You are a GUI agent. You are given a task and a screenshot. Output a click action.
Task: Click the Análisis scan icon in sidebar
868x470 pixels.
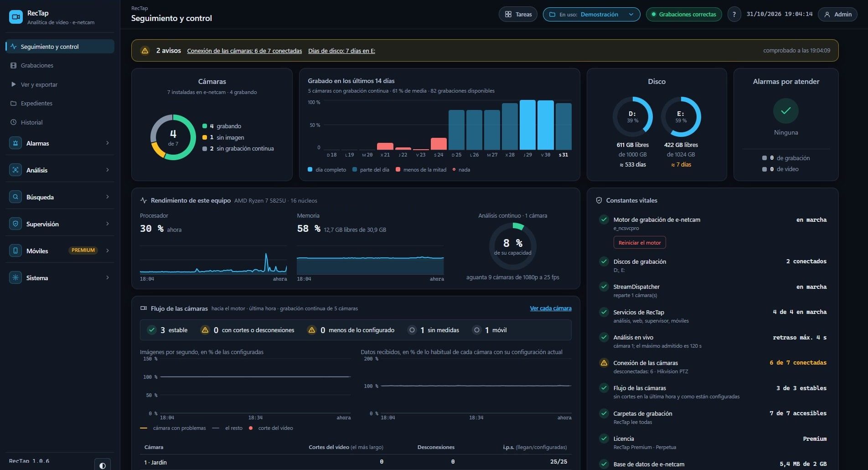pyautogui.click(x=15, y=170)
